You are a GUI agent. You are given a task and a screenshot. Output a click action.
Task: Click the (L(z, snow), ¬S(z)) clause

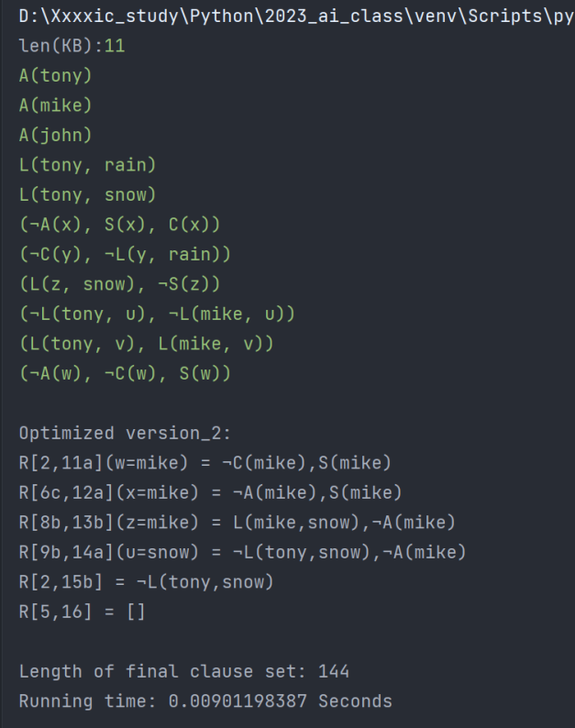(x=119, y=284)
